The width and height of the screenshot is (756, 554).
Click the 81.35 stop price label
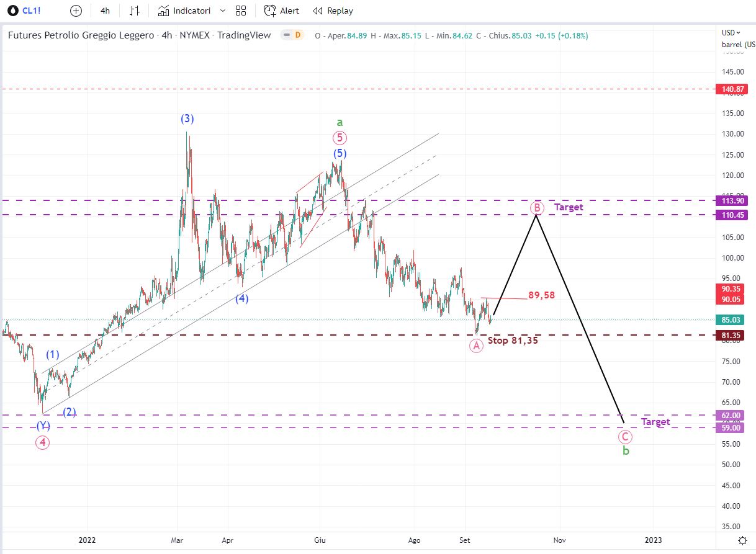tap(731, 336)
